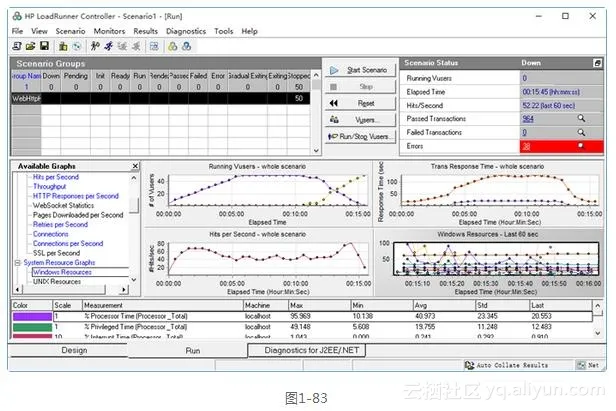616x411 pixels.
Task: Open the Diagnostics menu
Action: pos(186,31)
